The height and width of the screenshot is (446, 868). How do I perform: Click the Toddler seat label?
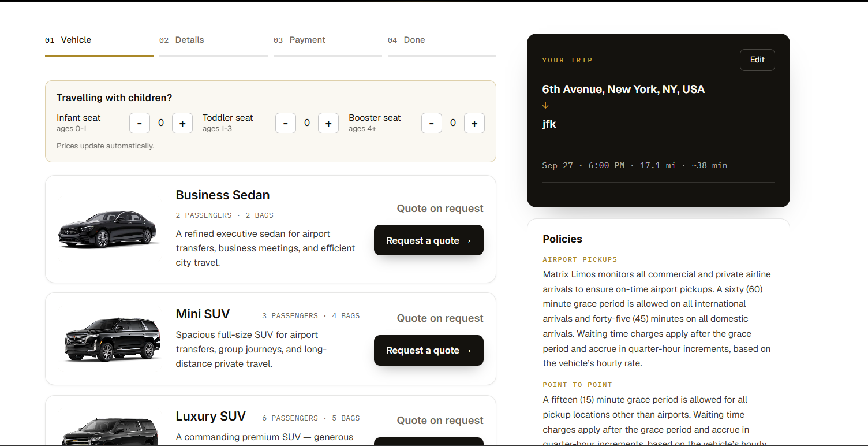click(228, 118)
